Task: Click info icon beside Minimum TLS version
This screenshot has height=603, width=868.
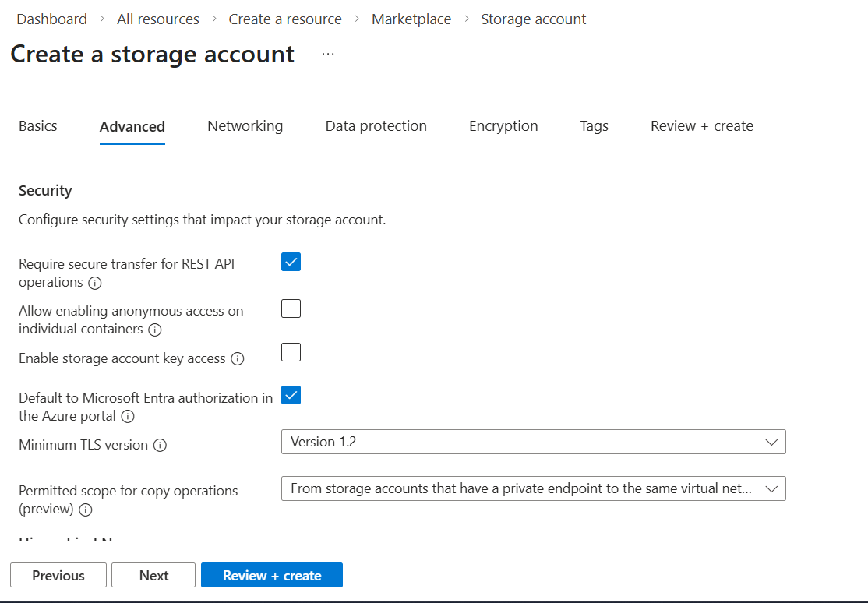Action: [x=160, y=446]
